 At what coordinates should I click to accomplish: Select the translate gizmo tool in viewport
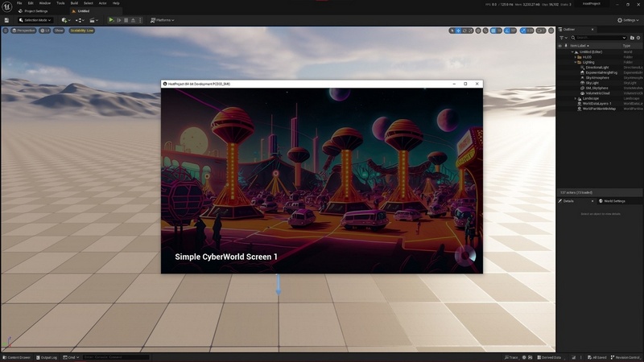459,31
